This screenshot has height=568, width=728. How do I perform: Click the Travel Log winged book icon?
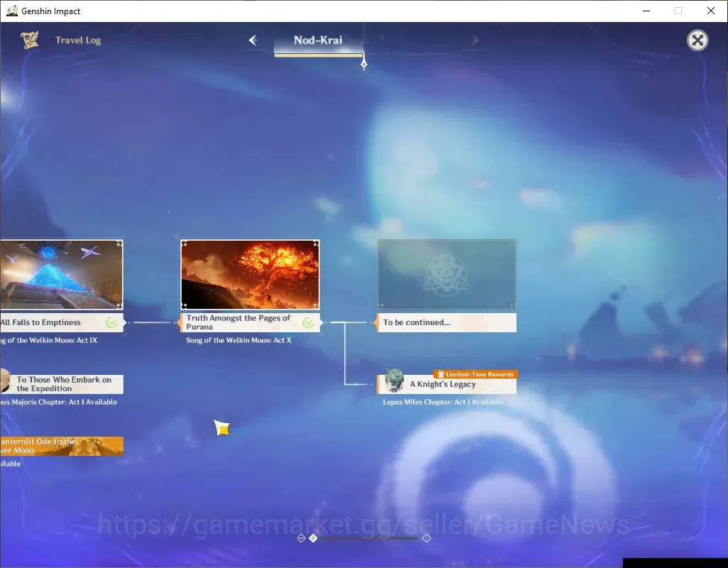(x=30, y=40)
